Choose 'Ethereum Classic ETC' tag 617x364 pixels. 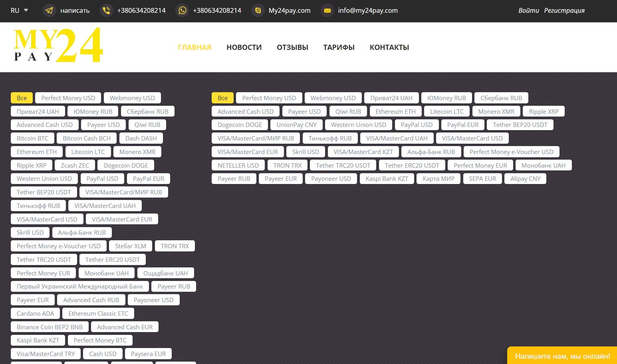(x=98, y=314)
